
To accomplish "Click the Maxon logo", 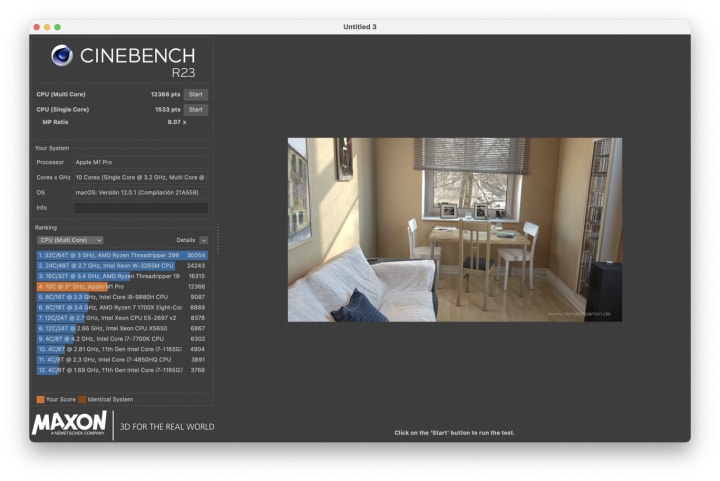I will 69,423.
